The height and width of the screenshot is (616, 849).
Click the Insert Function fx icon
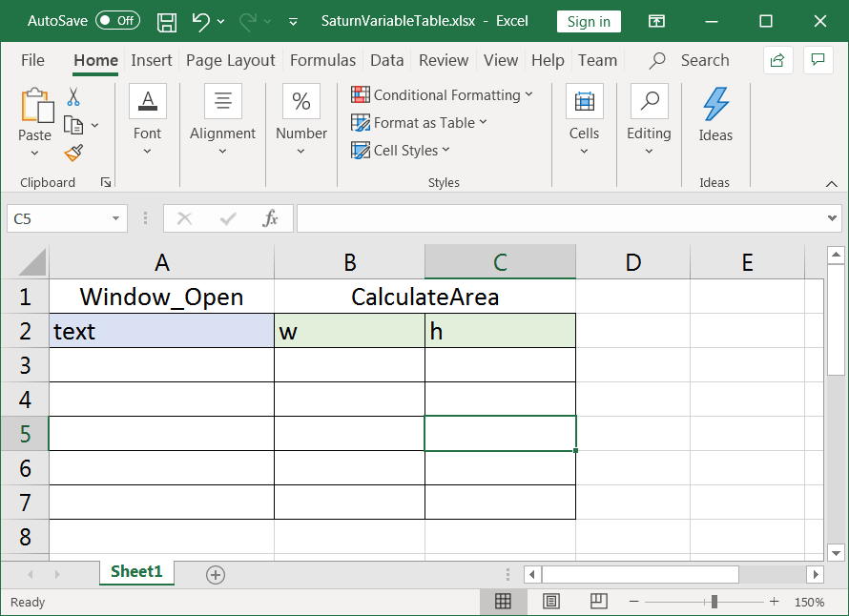270,218
